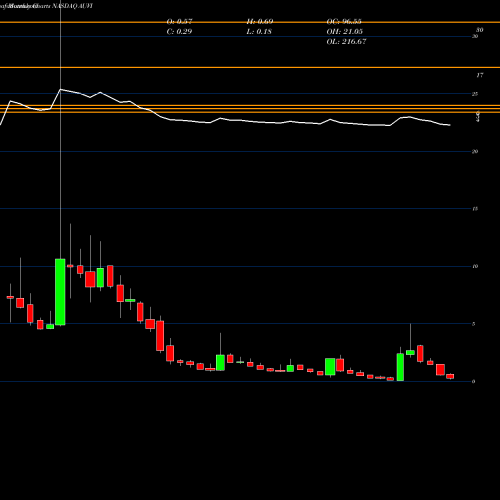Select the tallest green candlestick
Viewport: 500px width, 500px height.
coord(60,292)
